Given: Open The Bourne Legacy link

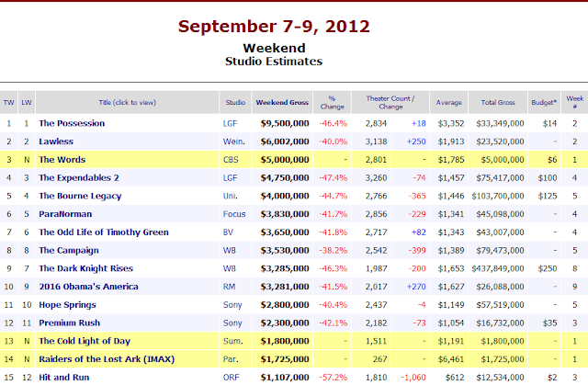Looking at the screenshot, I should [79, 196].
